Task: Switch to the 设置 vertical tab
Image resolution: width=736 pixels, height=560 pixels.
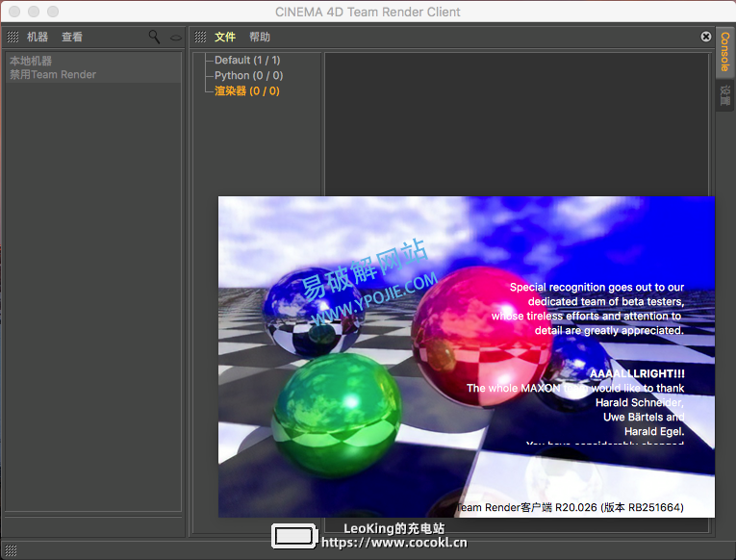Action: (724, 95)
